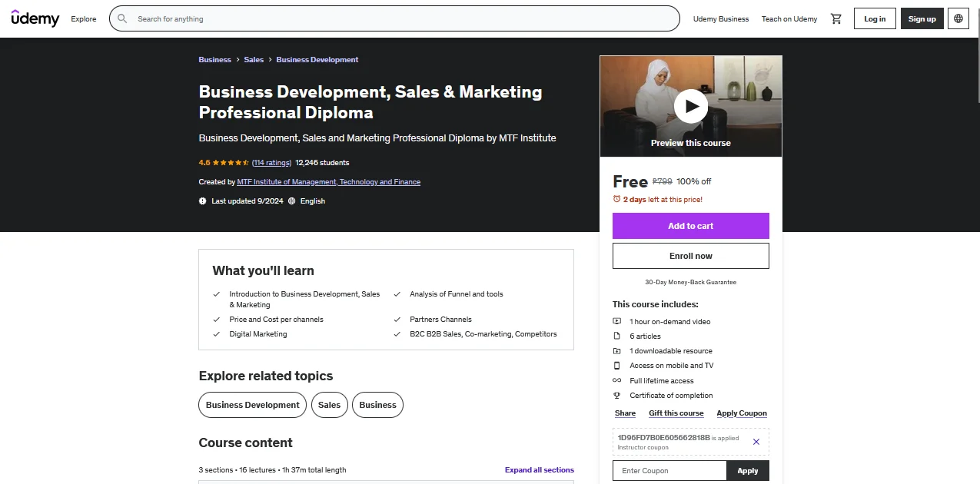Click the coupon code 1D96FD7B0E605662818B text
The image size is (980, 484).
coord(664,437)
